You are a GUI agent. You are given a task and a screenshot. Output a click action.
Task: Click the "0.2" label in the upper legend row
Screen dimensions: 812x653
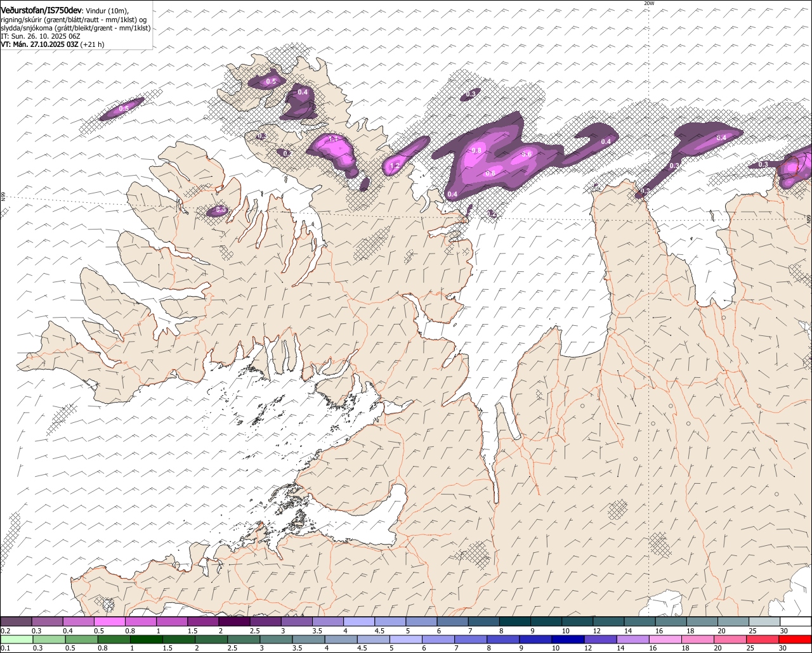click(5, 630)
